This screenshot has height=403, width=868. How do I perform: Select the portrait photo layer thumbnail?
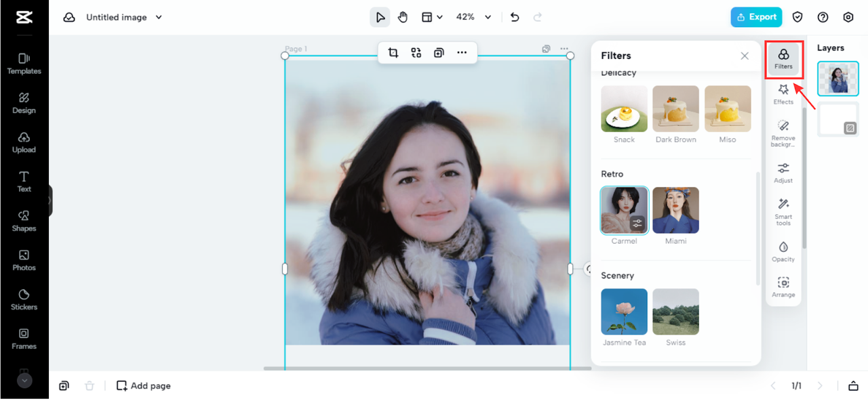coord(838,79)
